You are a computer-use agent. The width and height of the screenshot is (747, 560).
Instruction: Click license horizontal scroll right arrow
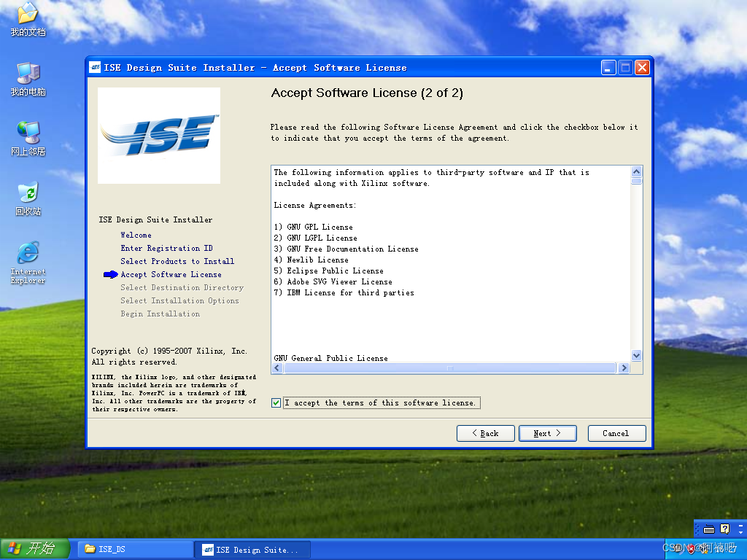(x=624, y=367)
